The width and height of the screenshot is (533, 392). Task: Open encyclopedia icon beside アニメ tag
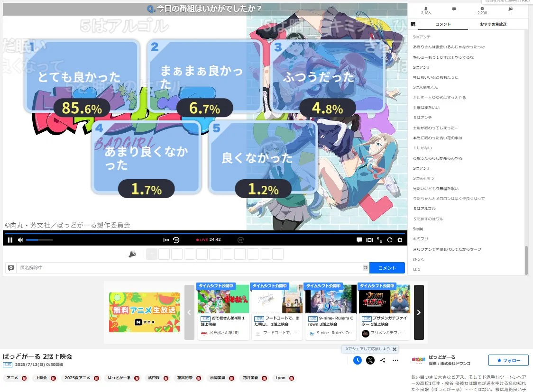[24, 378]
